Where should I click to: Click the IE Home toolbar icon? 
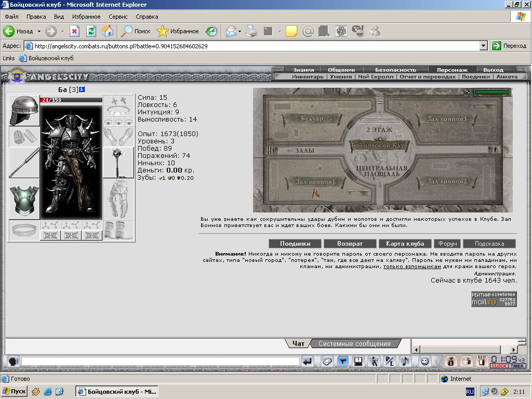click(108, 31)
